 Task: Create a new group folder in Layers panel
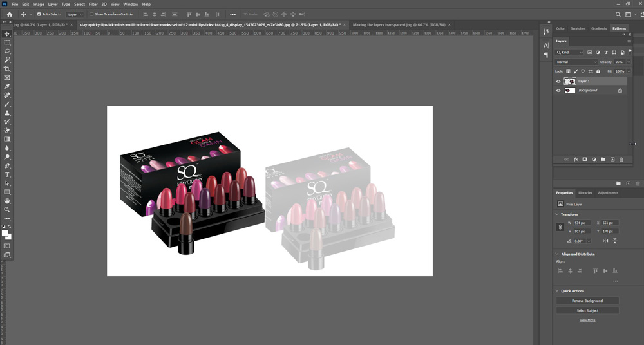click(603, 160)
